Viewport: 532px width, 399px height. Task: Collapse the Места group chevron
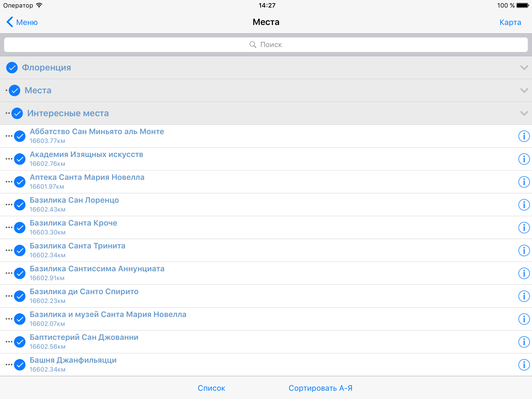524,90
